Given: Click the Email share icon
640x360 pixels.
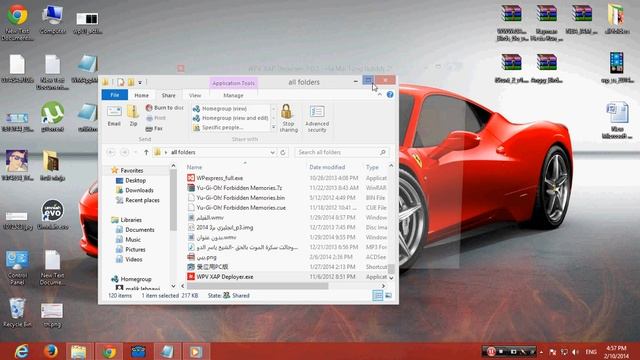Looking at the screenshot, I should [x=114, y=116].
